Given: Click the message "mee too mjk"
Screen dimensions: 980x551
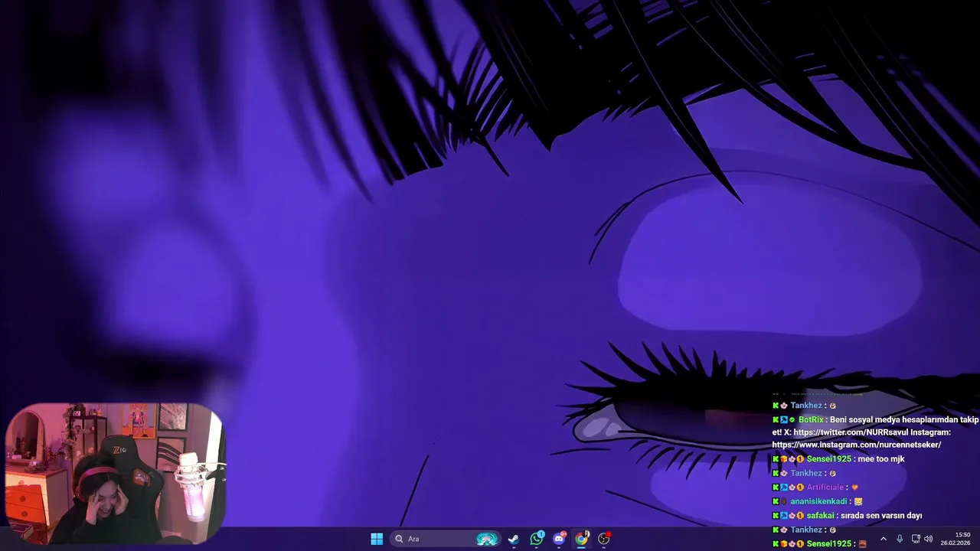Looking at the screenshot, I should click(881, 459).
